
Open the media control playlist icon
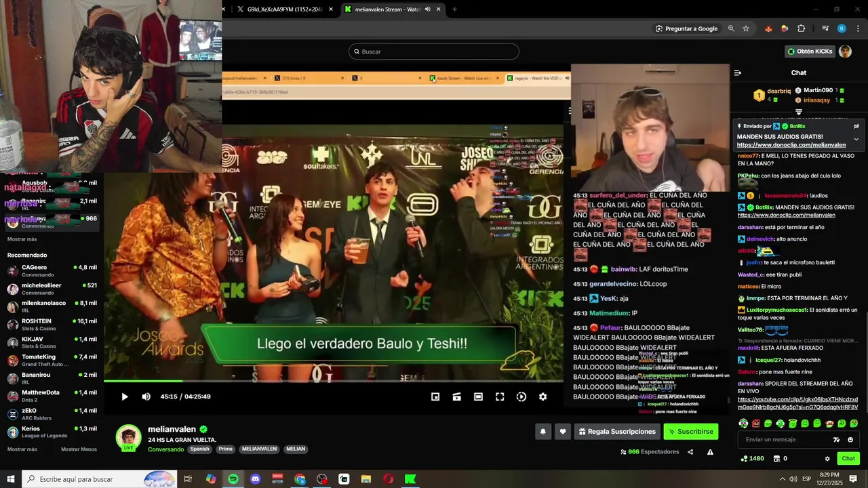click(825, 28)
